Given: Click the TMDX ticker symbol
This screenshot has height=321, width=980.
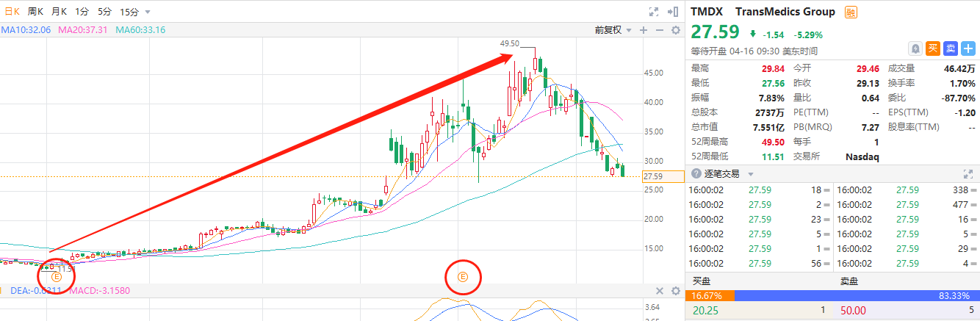Looking at the screenshot, I should coord(708,12).
